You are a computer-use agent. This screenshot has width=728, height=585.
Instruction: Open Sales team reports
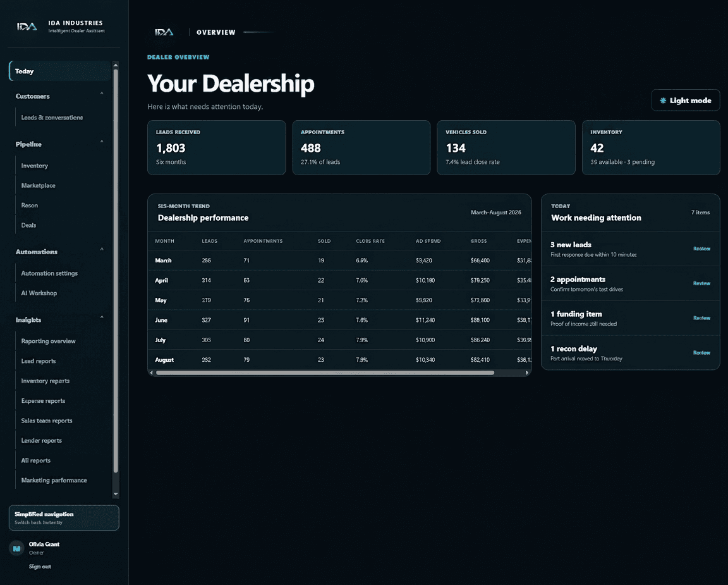coord(47,421)
